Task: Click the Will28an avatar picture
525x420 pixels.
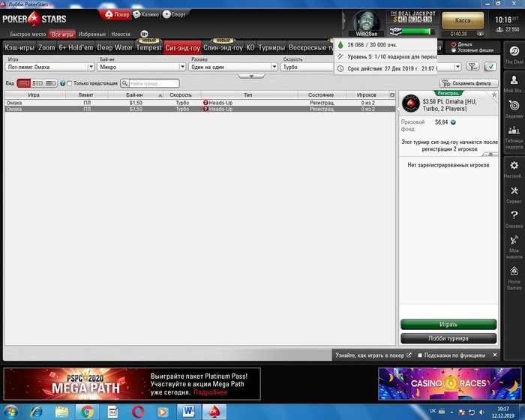Action: (x=366, y=21)
